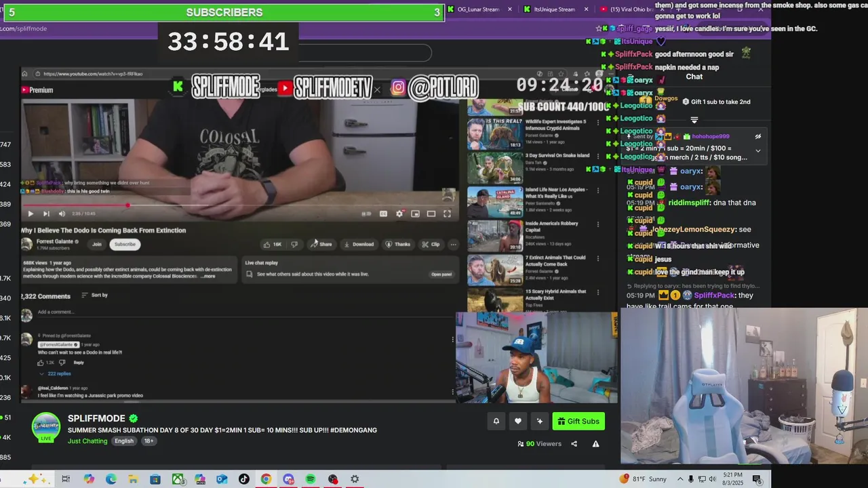Expand 222 replies on pinned comment
Viewport: 868px width, 488px height.
55,373
